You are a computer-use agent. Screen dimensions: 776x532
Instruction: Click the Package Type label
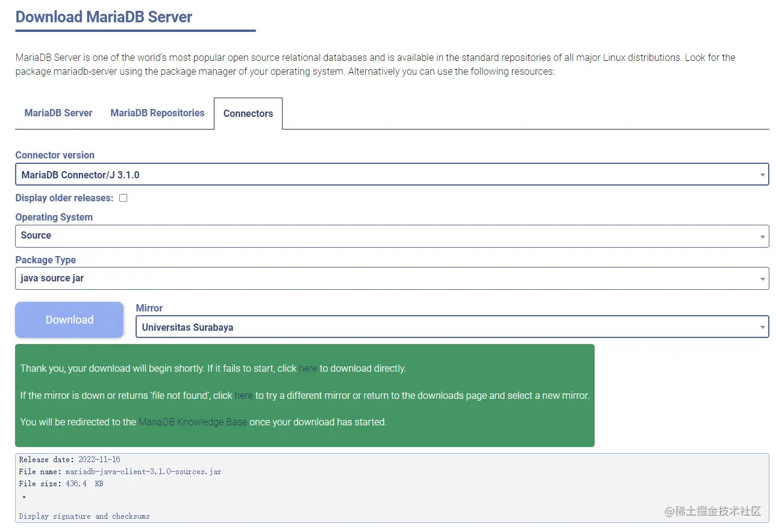(46, 260)
